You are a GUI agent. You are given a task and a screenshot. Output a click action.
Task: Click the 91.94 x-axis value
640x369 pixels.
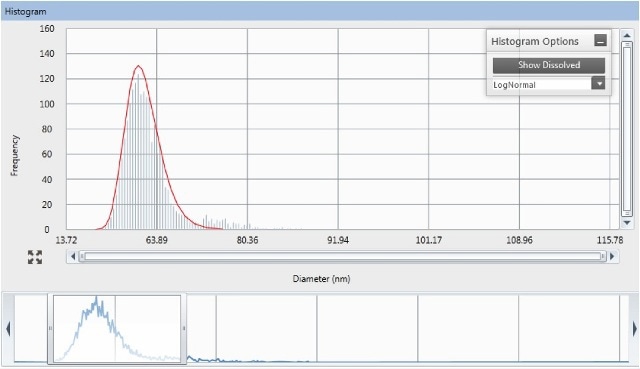(338, 240)
